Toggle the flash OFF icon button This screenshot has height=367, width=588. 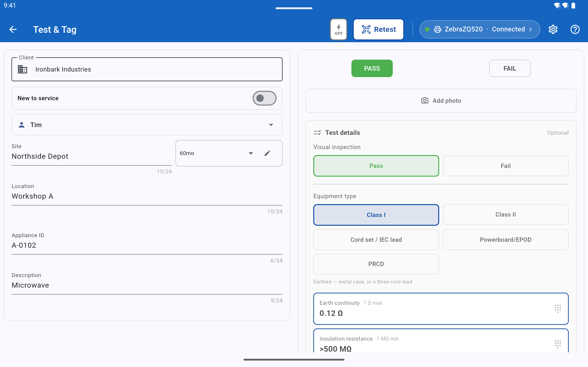pyautogui.click(x=339, y=29)
